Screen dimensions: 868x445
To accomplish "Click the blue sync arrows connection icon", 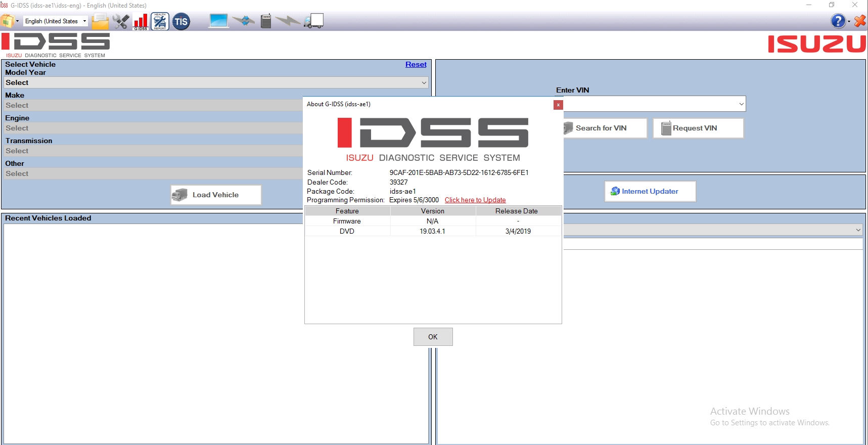I will tap(244, 21).
